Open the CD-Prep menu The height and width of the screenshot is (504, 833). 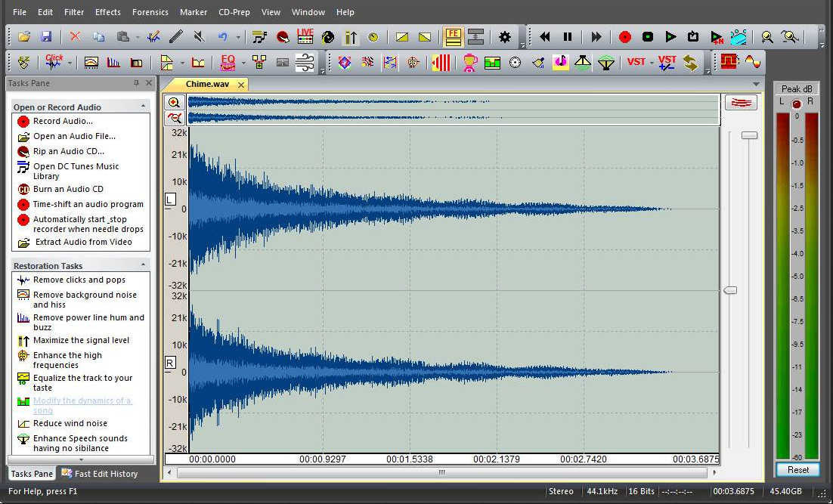(234, 11)
